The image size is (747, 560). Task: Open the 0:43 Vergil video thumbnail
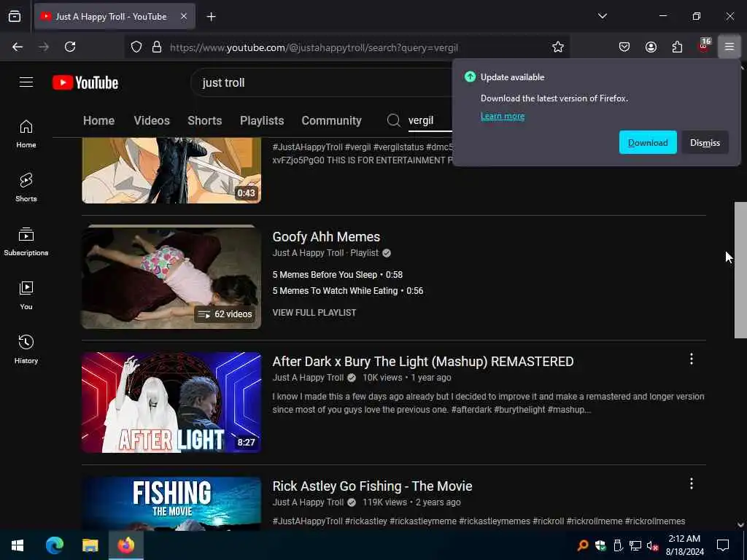tap(171, 171)
